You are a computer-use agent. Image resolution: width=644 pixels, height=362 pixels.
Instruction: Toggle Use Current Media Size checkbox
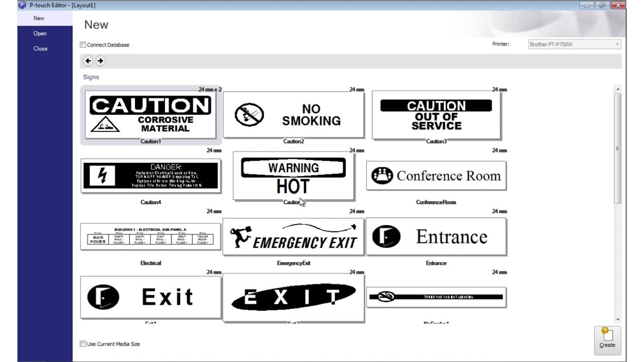pyautogui.click(x=83, y=344)
